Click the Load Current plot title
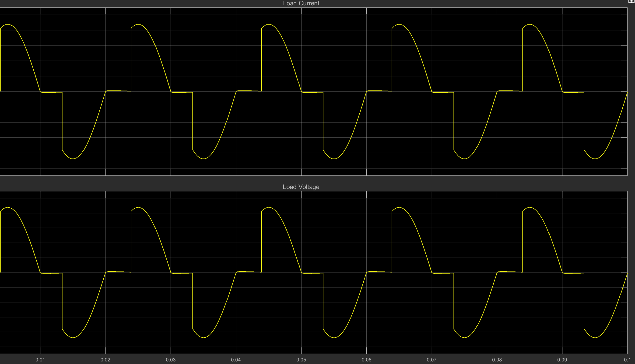Image resolution: width=635 pixels, height=364 pixels. [301, 3]
